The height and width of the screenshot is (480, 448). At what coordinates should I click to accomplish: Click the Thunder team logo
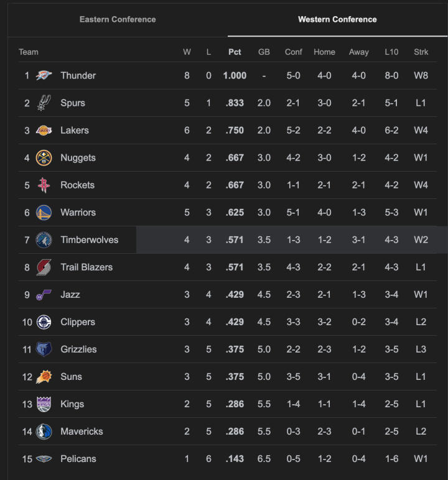point(44,76)
